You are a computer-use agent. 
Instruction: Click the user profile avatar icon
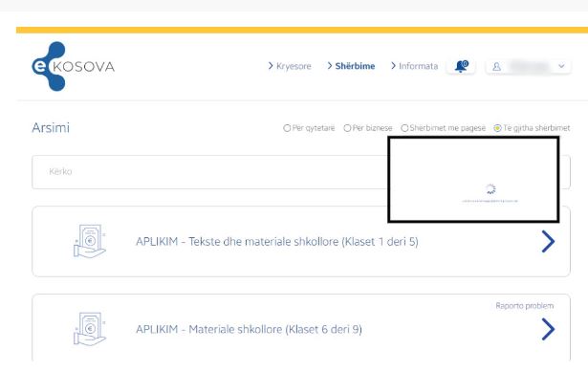[496, 67]
